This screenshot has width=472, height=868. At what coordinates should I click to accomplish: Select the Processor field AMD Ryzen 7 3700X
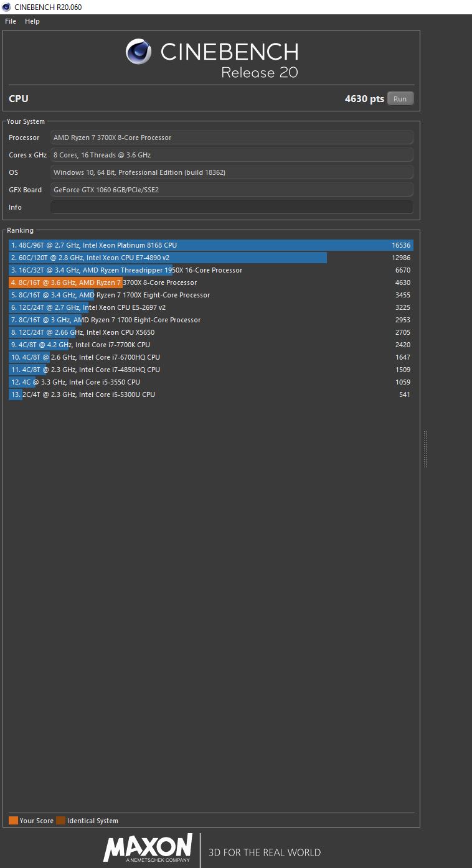pos(232,138)
